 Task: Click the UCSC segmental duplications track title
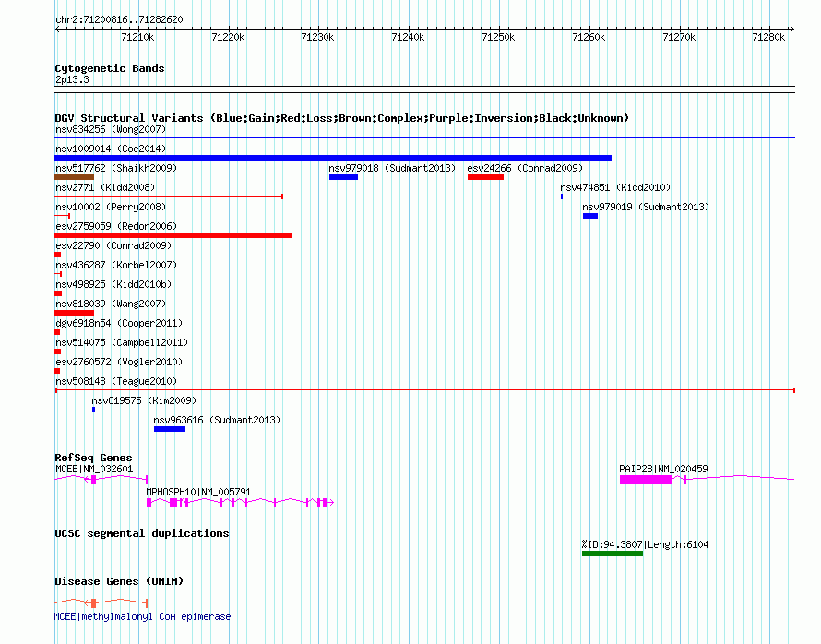click(x=142, y=533)
